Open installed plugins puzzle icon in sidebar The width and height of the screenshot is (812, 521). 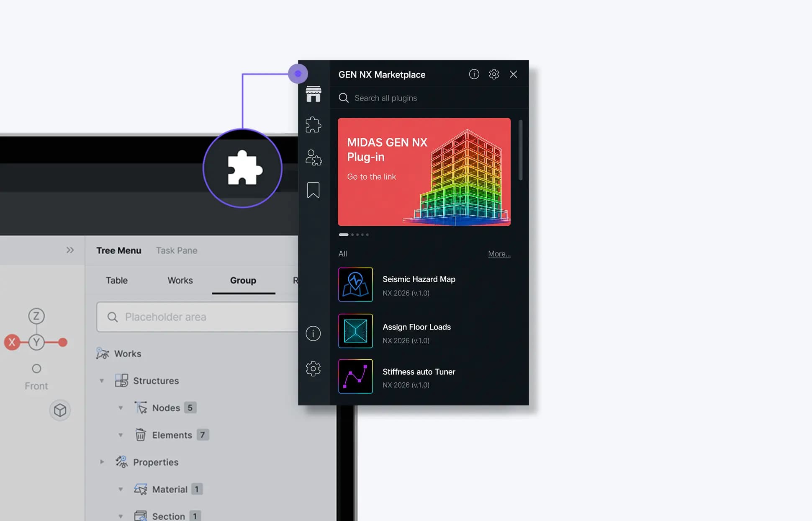coord(313,125)
